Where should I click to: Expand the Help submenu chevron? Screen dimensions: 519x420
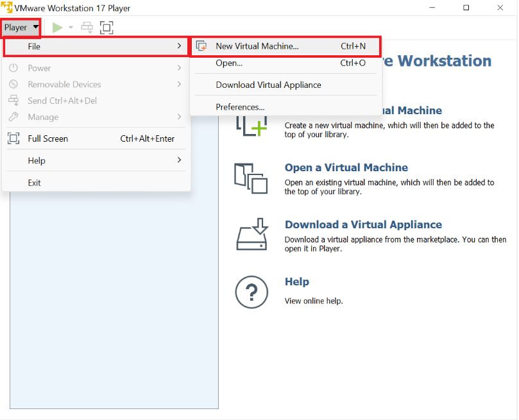[x=179, y=160]
